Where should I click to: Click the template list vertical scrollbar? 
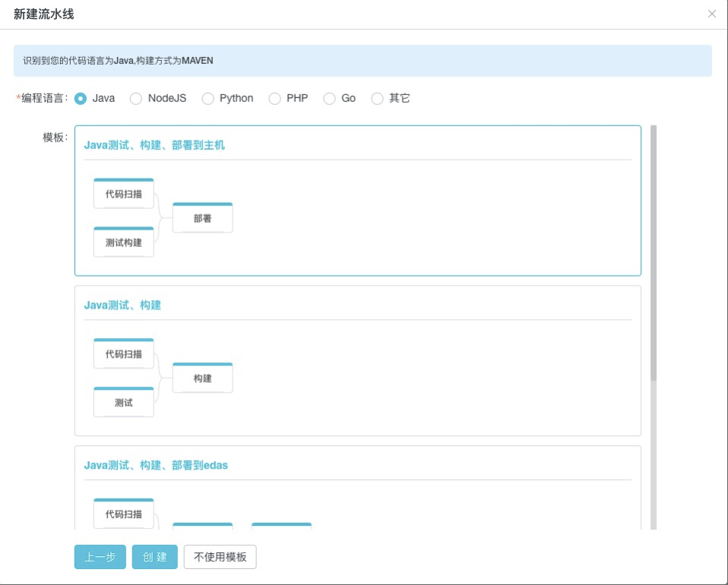[654, 253]
